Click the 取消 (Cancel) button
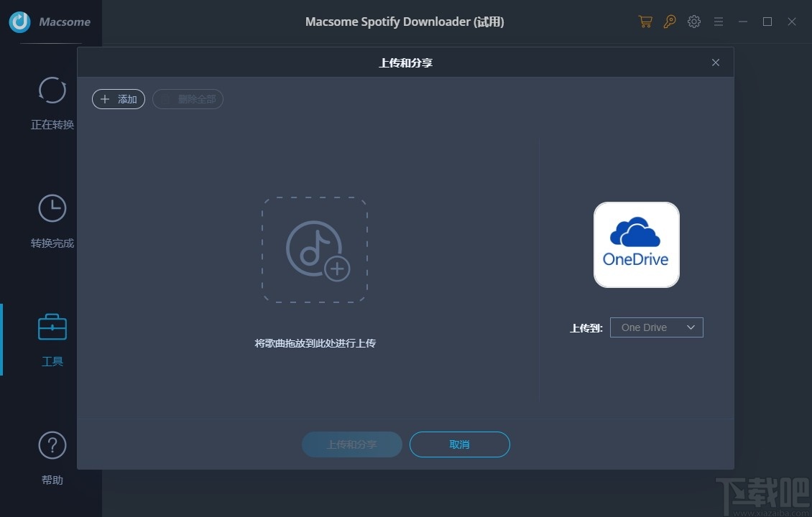812x517 pixels. (459, 444)
